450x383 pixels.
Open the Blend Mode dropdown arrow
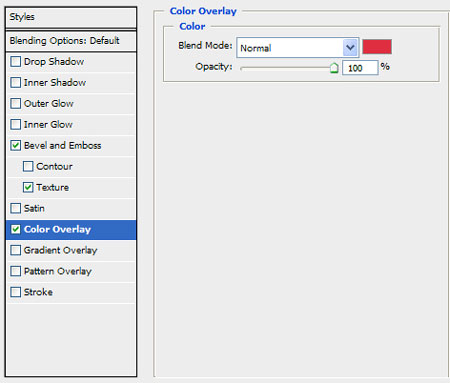(x=350, y=48)
